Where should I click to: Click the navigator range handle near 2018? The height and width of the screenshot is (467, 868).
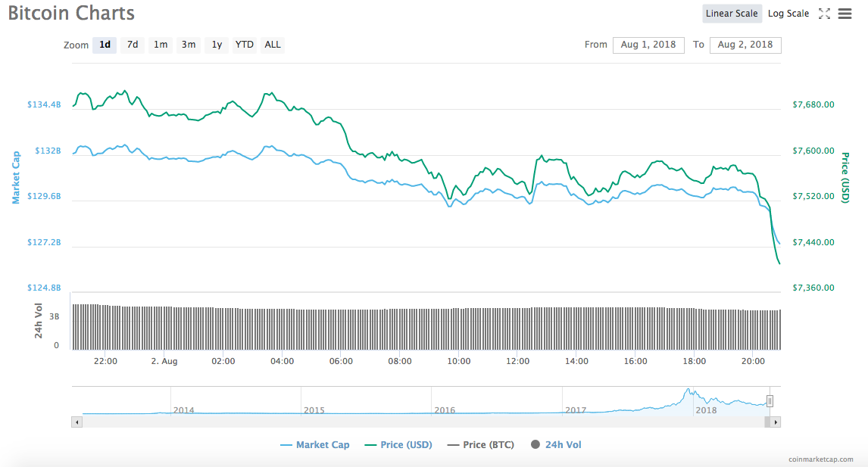[x=770, y=401]
